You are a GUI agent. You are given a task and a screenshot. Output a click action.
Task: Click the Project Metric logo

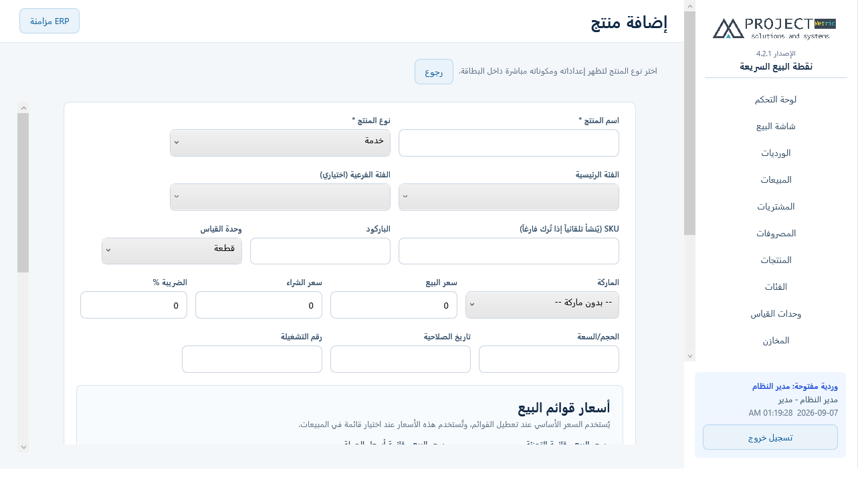pyautogui.click(x=775, y=28)
